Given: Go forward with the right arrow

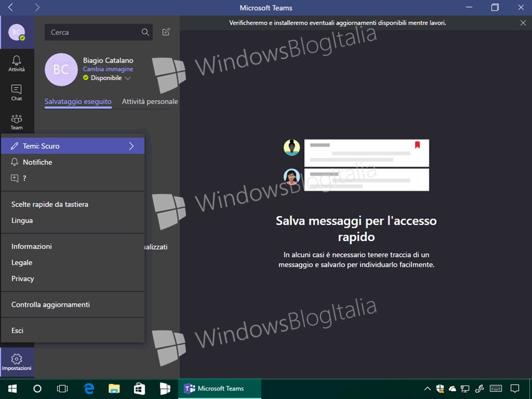Looking at the screenshot, I should coord(37,7).
